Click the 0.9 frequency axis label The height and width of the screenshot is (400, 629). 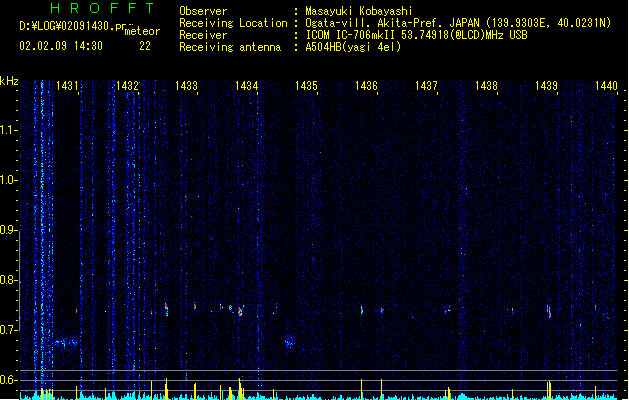click(x=8, y=230)
